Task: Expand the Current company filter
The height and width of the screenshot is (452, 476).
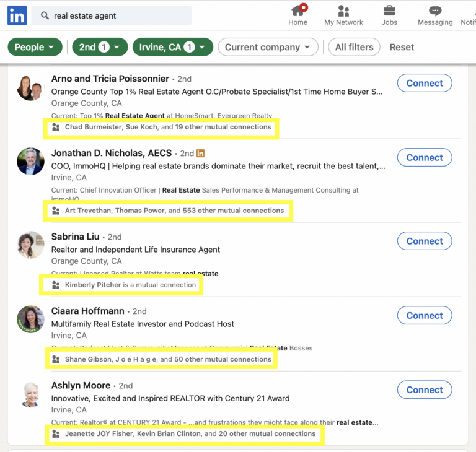Action: 268,47
